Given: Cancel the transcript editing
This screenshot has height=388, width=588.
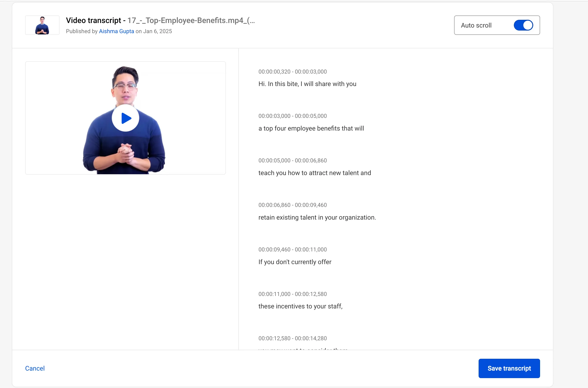Looking at the screenshot, I should pos(35,368).
